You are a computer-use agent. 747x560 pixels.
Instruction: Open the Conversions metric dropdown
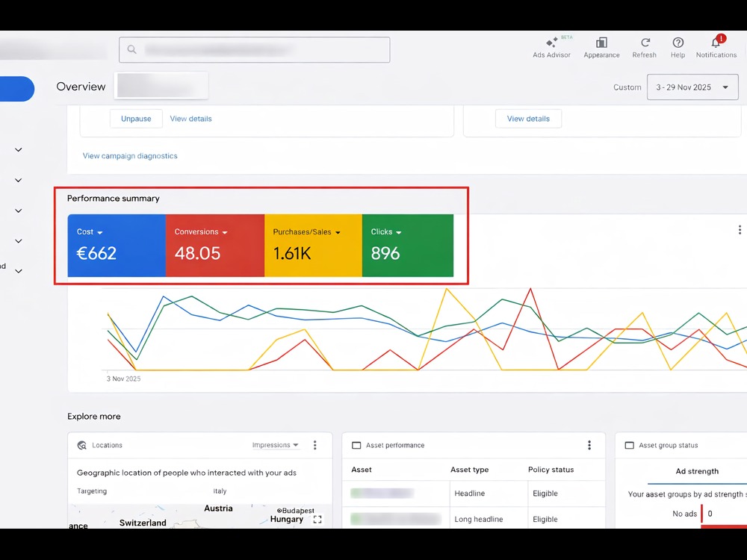tap(201, 232)
